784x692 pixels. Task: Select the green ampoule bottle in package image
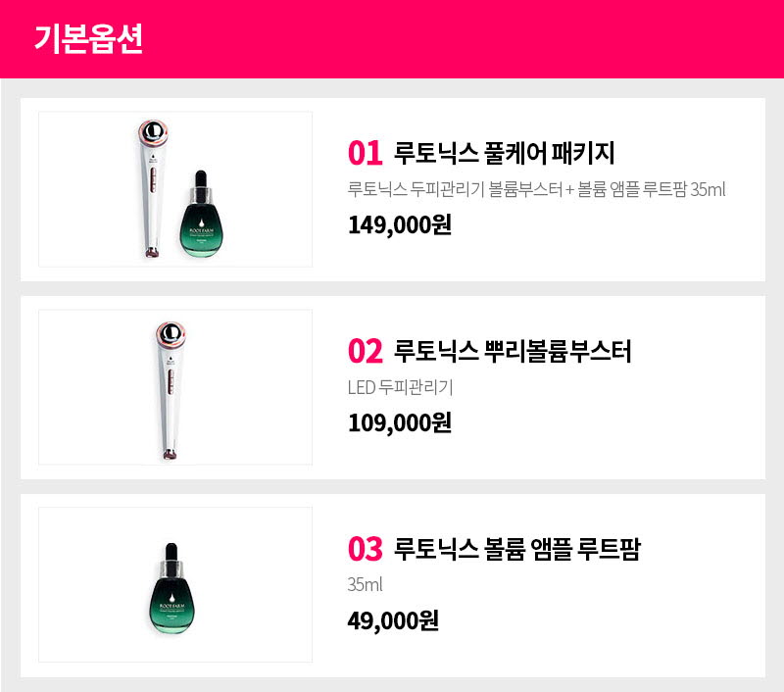[x=200, y=215]
